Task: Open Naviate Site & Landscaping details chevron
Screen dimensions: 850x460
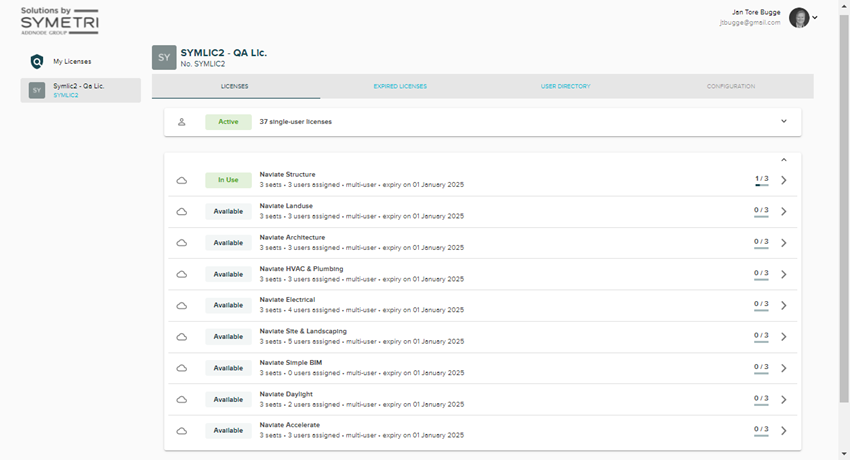Action: pyautogui.click(x=784, y=336)
